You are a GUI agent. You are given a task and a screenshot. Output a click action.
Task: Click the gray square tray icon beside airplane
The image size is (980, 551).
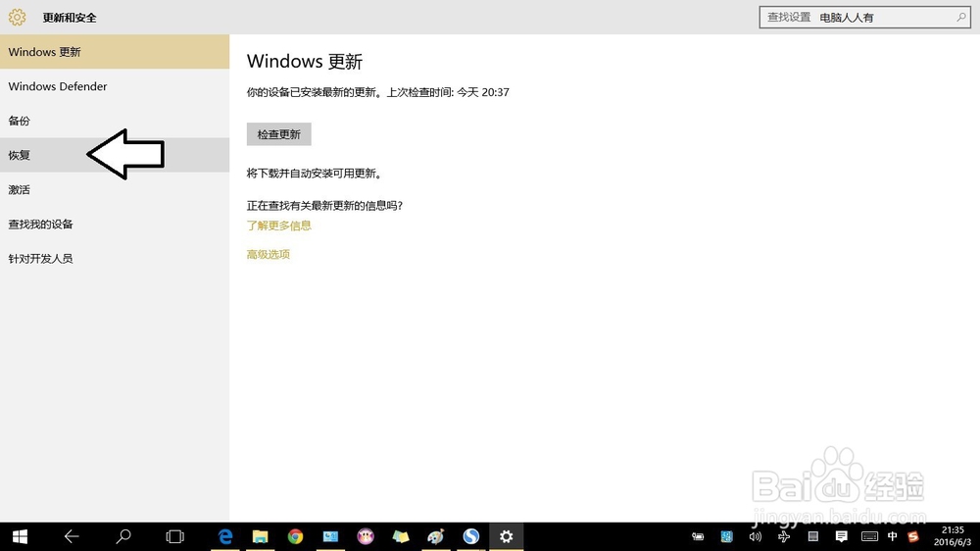click(812, 536)
